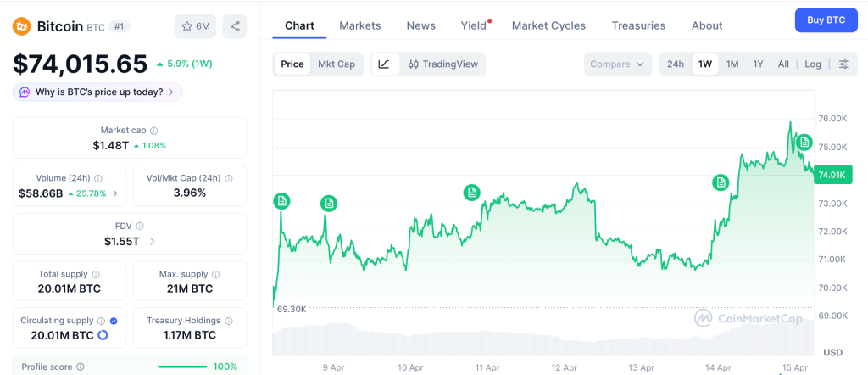Toggle Log scale on the chart

click(813, 64)
